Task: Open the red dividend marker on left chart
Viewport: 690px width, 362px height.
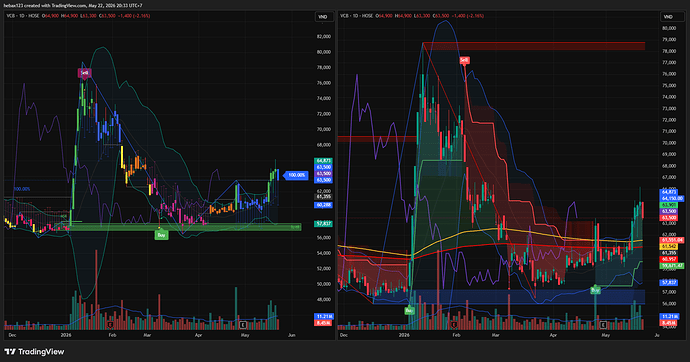Action: (x=110, y=325)
